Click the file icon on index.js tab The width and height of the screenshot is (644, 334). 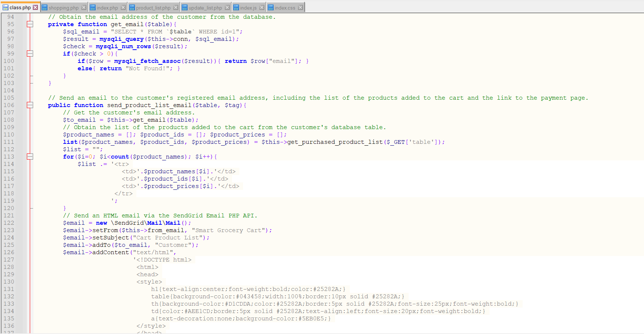pyautogui.click(x=236, y=7)
